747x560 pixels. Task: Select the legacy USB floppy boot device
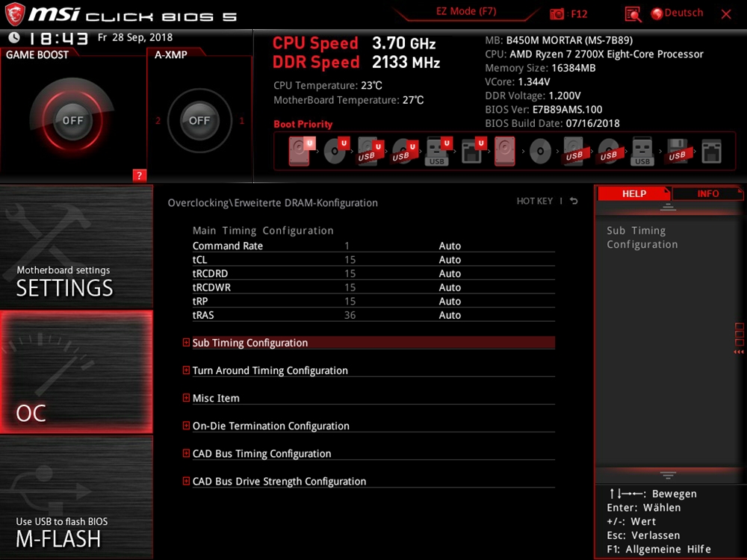point(677,152)
